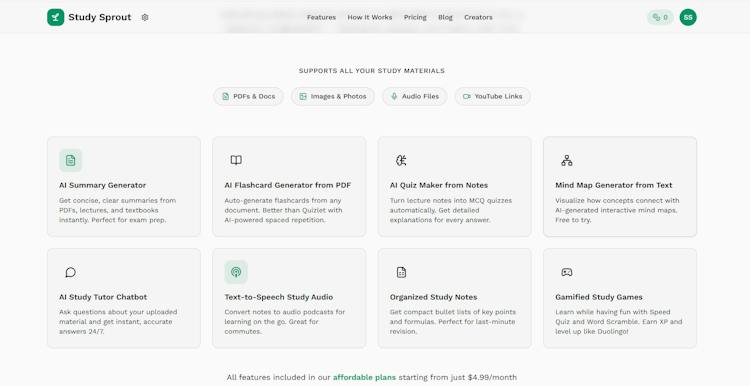Go to How It Works section
The height and width of the screenshot is (386, 750).
click(370, 17)
